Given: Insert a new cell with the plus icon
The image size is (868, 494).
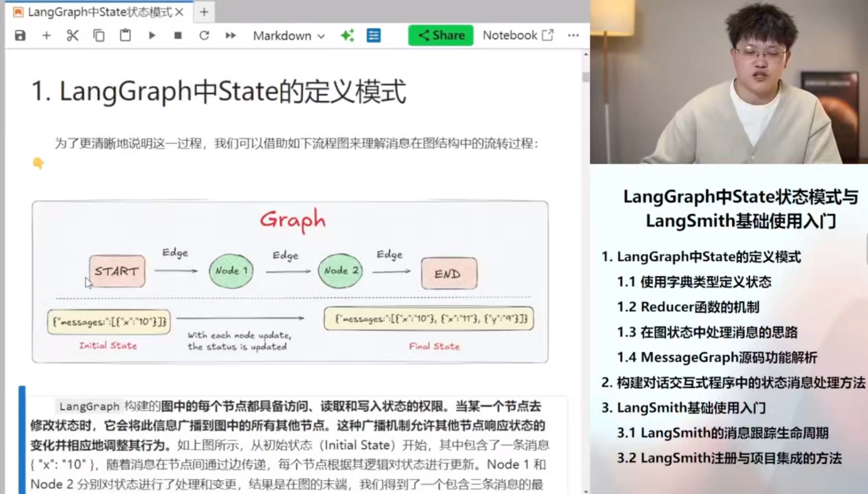Looking at the screenshot, I should point(47,36).
